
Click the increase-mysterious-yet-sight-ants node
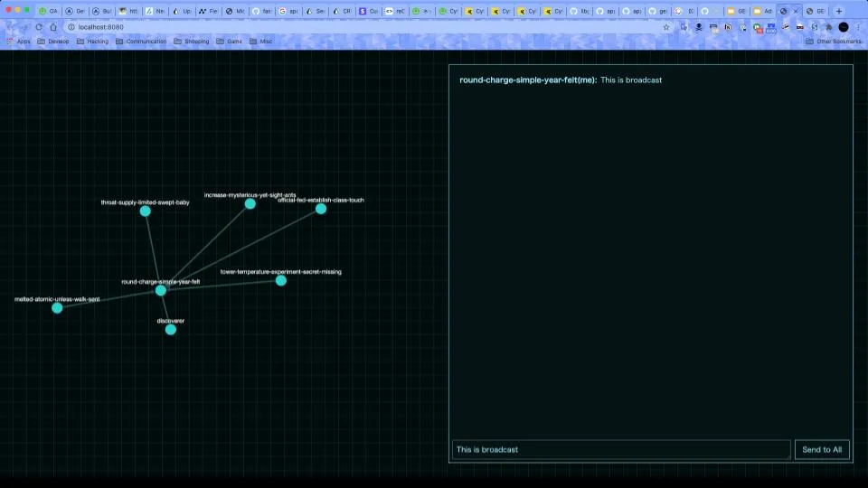pos(250,203)
